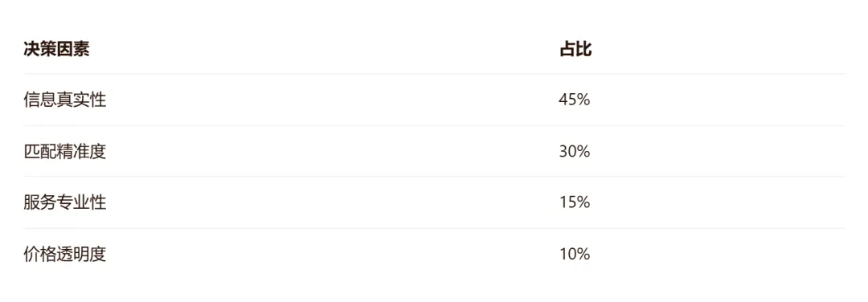The height and width of the screenshot is (302, 868).
Task: Click the 占比 column header
Action: click(x=575, y=50)
